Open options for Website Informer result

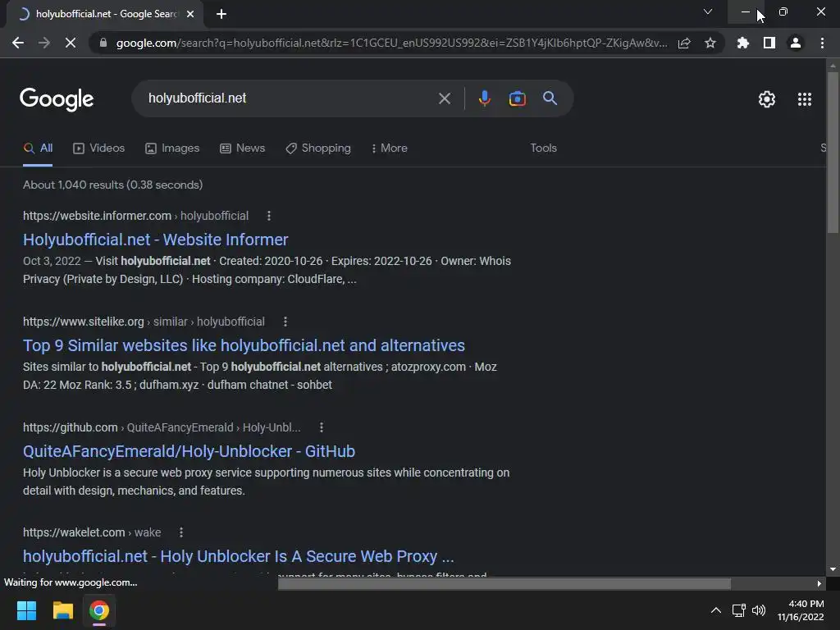[x=269, y=216]
